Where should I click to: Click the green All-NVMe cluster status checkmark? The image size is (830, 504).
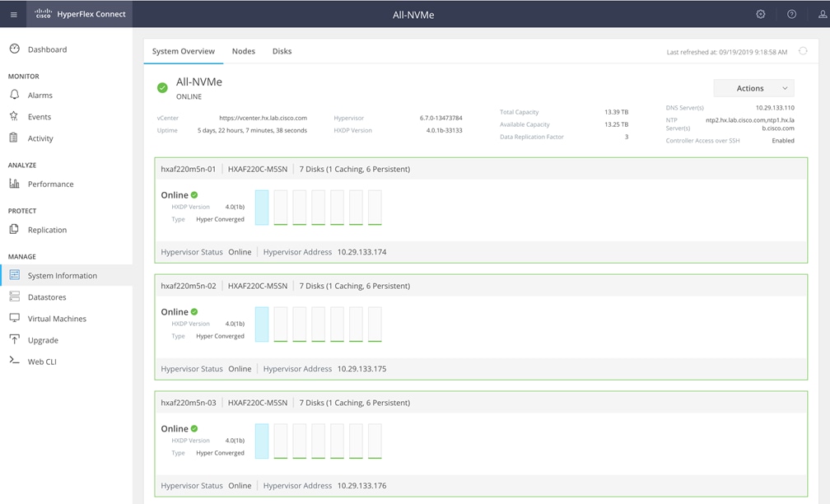162,88
